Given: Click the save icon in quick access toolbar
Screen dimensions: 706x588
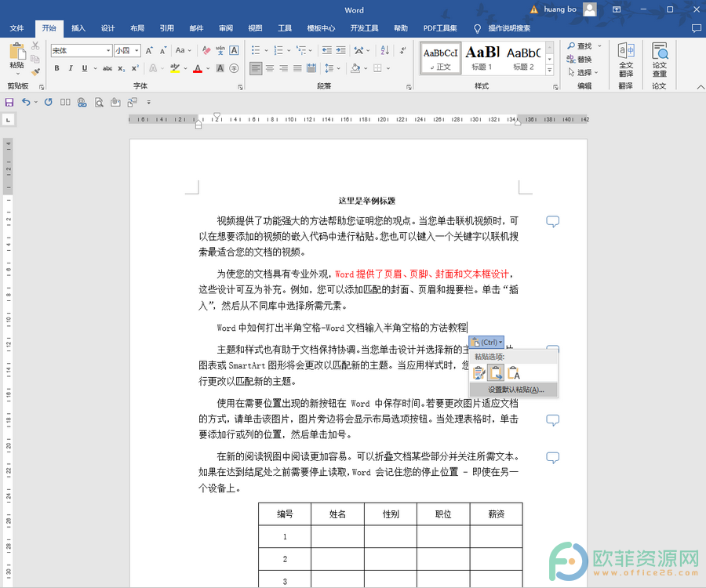Looking at the screenshot, I should tap(9, 102).
